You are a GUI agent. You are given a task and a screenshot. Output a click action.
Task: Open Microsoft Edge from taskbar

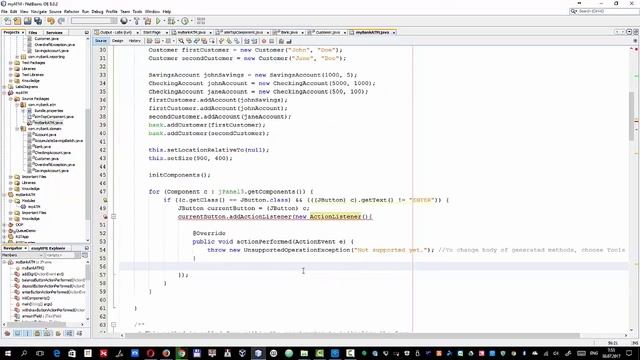coord(56,353)
